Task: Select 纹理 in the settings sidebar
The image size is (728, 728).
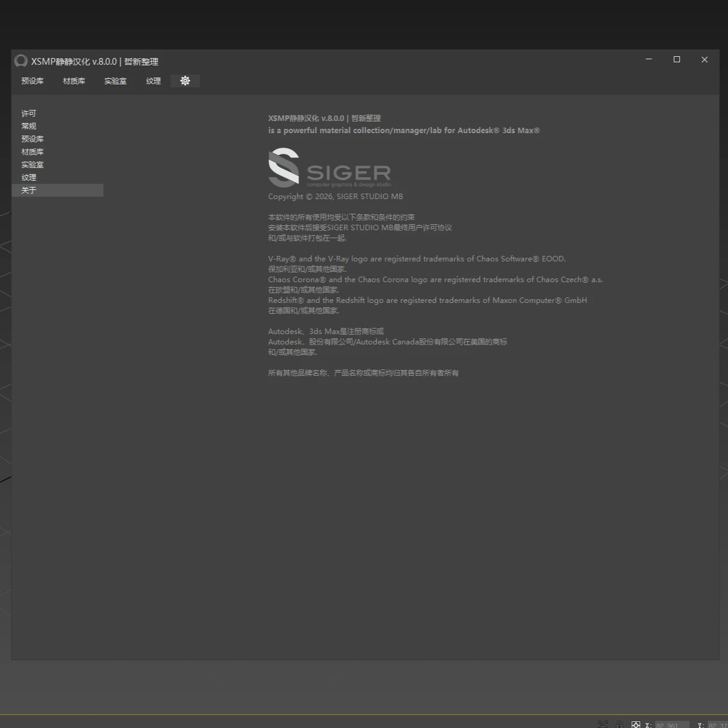Action: 57,177
